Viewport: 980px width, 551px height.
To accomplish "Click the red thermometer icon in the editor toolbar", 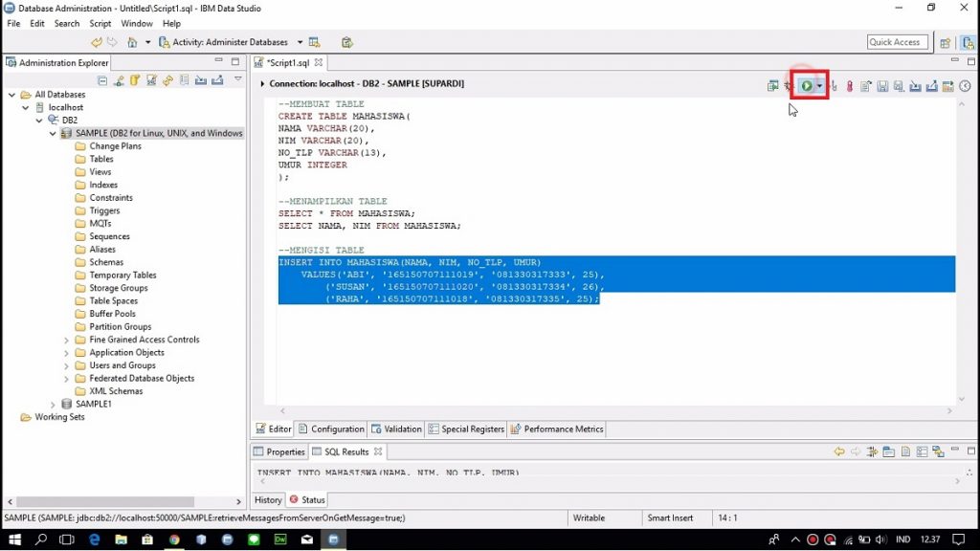I will point(849,86).
